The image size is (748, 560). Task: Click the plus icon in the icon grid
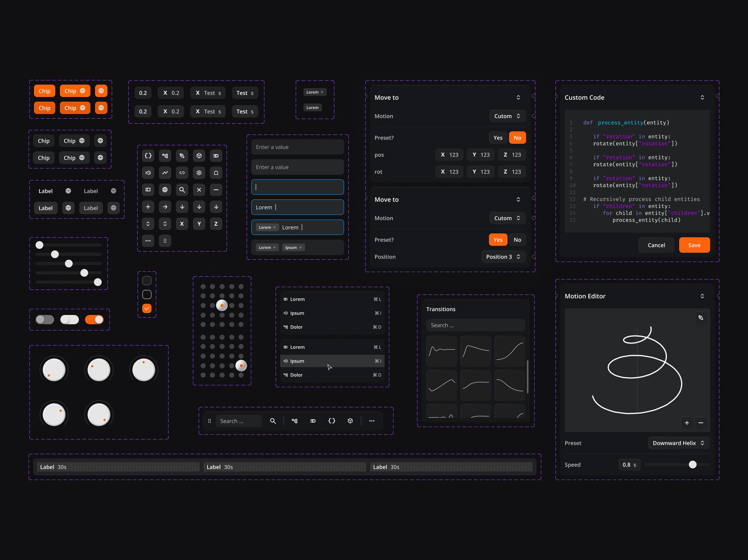148,207
